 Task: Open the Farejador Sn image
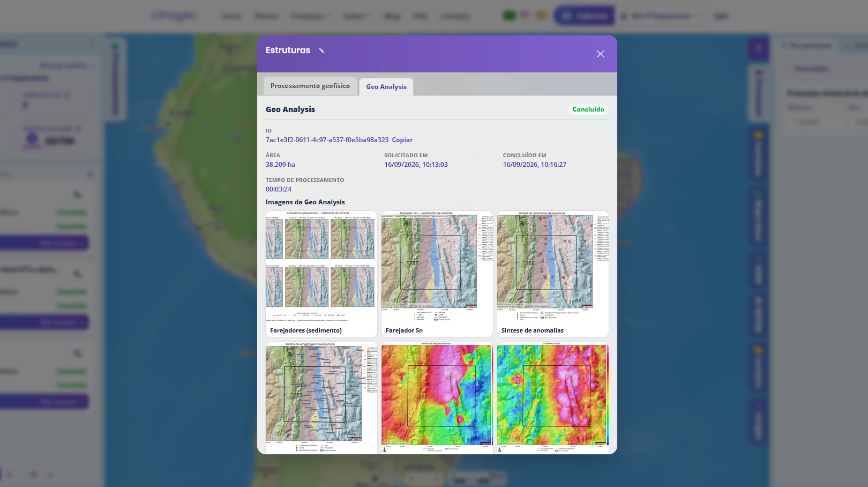pos(437,274)
